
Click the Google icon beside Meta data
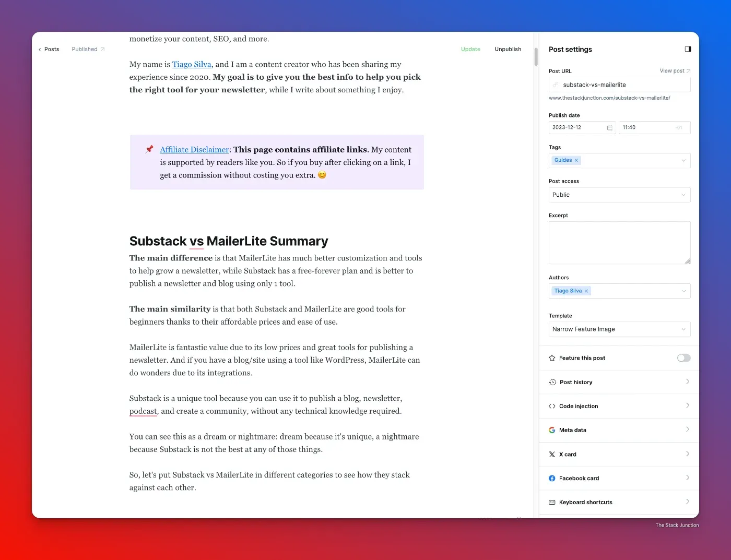(552, 430)
